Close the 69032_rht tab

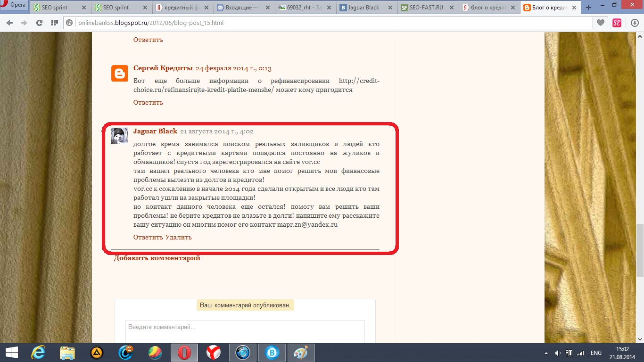point(329,8)
